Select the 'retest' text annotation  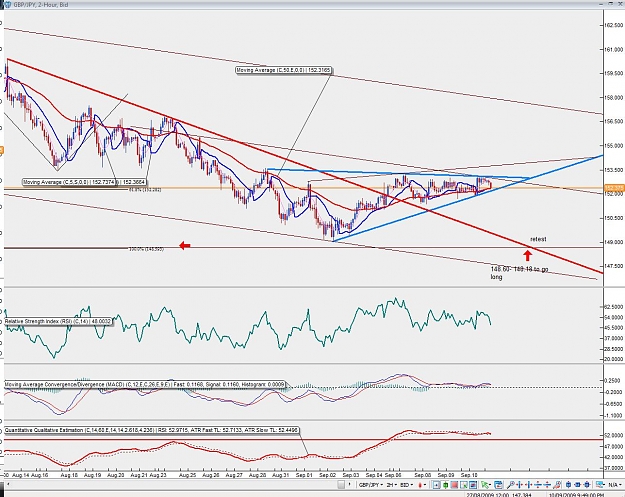pos(538,239)
